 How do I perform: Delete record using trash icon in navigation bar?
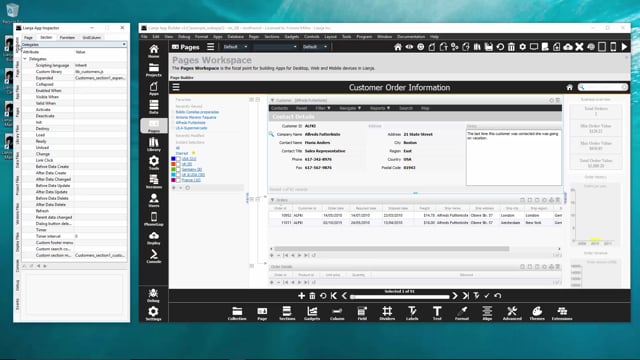coord(312,296)
